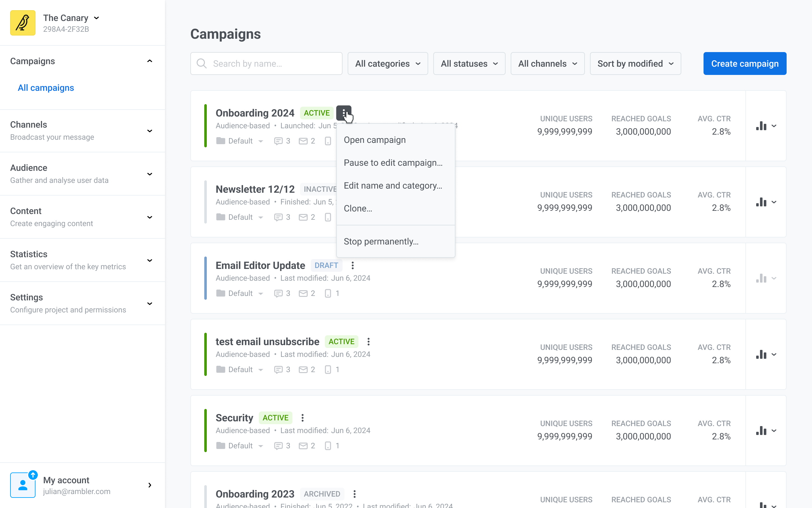The width and height of the screenshot is (812, 508).
Task: Click message count icon in test email unsubscribe
Action: (x=278, y=370)
